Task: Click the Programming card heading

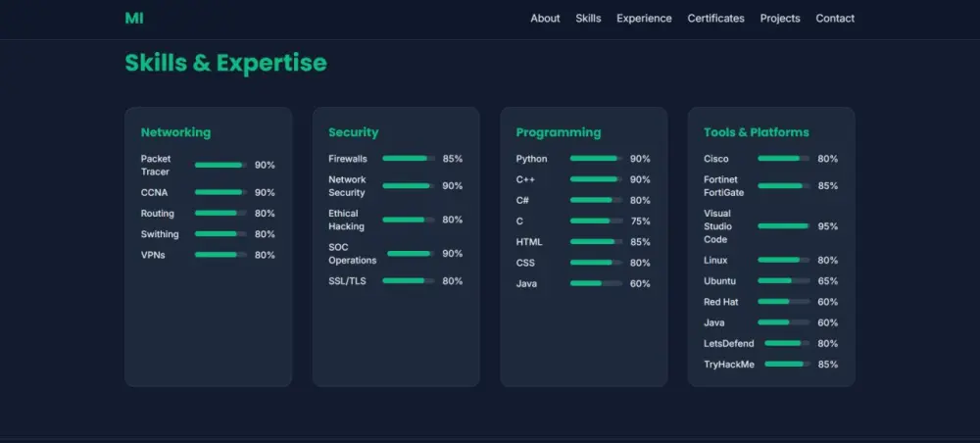Action: [559, 132]
